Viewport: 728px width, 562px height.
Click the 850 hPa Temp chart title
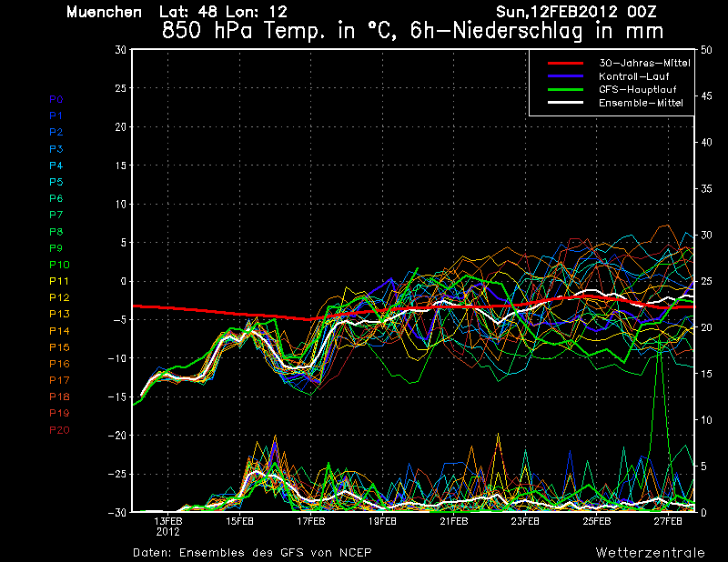pos(413,31)
